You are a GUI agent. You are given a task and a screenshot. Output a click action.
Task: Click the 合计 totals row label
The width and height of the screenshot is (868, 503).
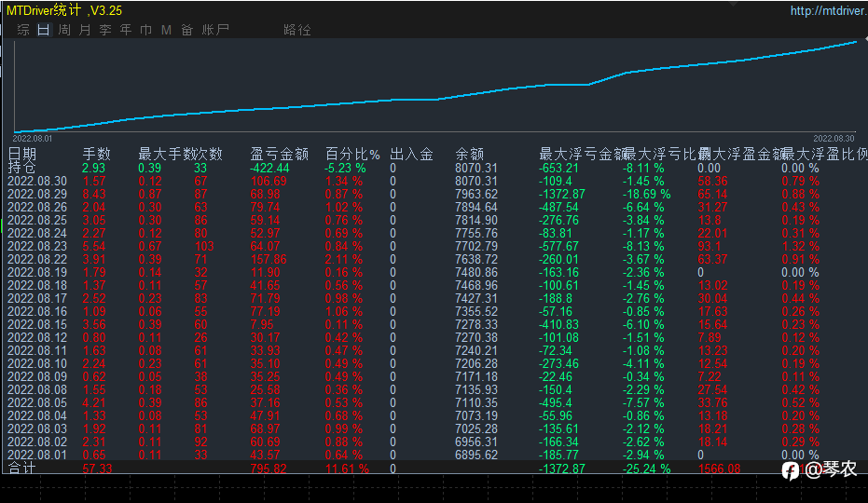tap(21, 468)
